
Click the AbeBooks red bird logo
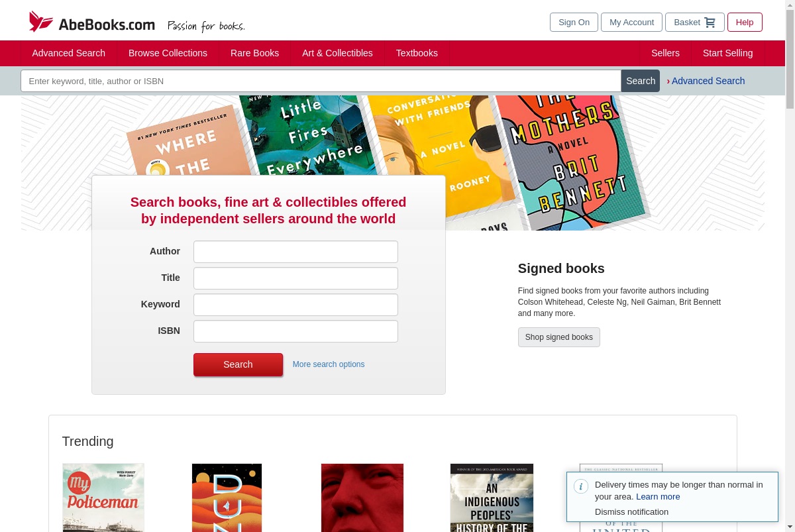click(40, 21)
